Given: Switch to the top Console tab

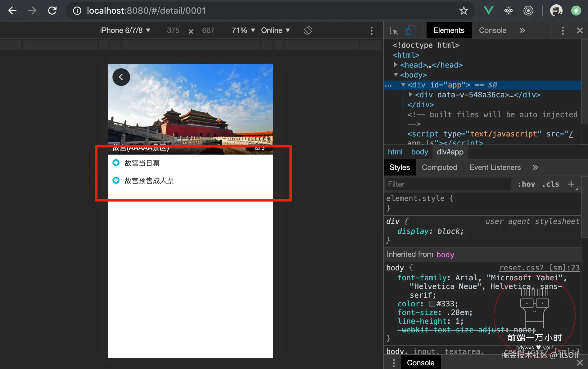Looking at the screenshot, I should click(493, 30).
